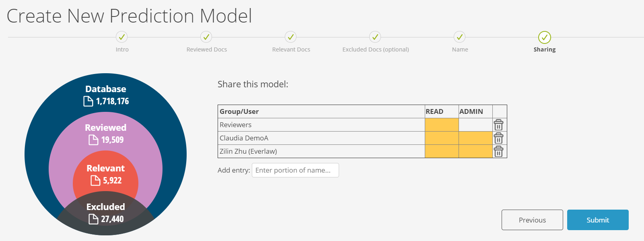Click the Submit button
The image size is (644, 241).
pos(598,220)
